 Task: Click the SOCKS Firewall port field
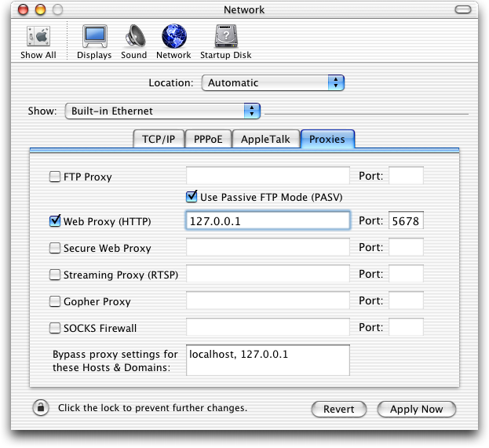tap(406, 327)
